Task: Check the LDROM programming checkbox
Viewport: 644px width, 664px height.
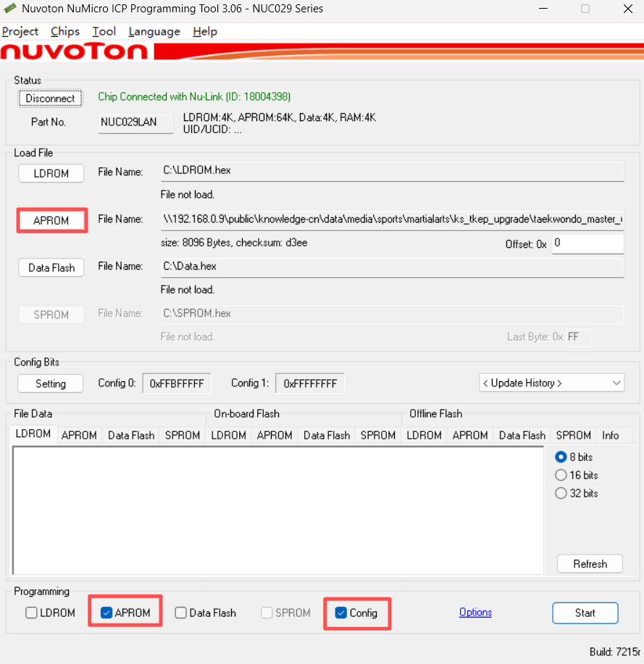Action: pyautogui.click(x=32, y=613)
